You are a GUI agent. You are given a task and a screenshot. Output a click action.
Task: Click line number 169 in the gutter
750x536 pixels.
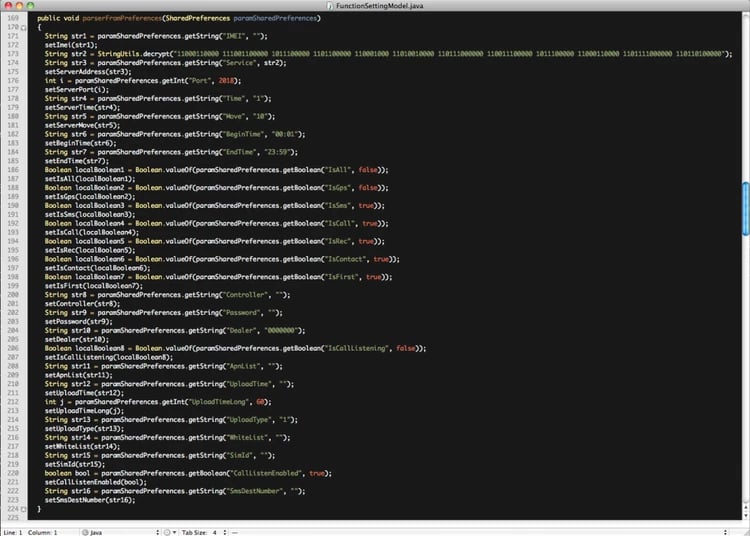[12, 18]
